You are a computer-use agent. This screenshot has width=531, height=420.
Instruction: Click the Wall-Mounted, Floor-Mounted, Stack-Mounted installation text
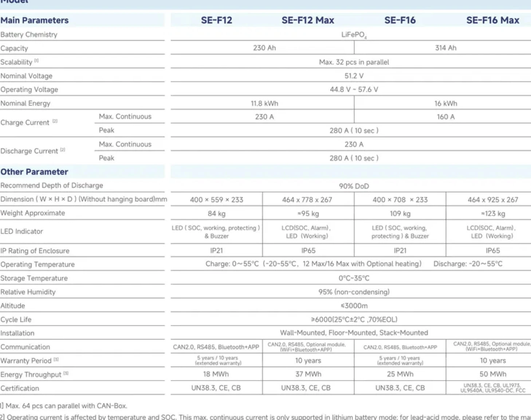354,333
